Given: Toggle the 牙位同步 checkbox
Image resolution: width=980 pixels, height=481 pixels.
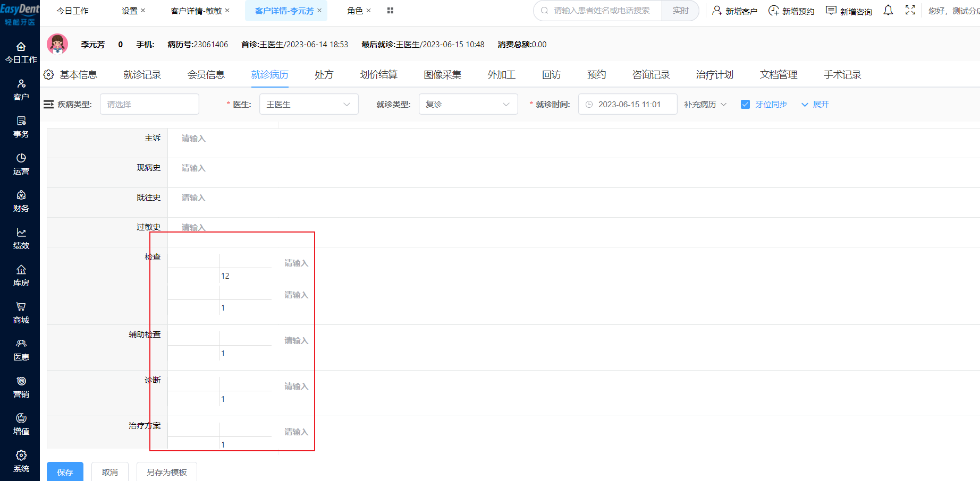Looking at the screenshot, I should pos(745,105).
